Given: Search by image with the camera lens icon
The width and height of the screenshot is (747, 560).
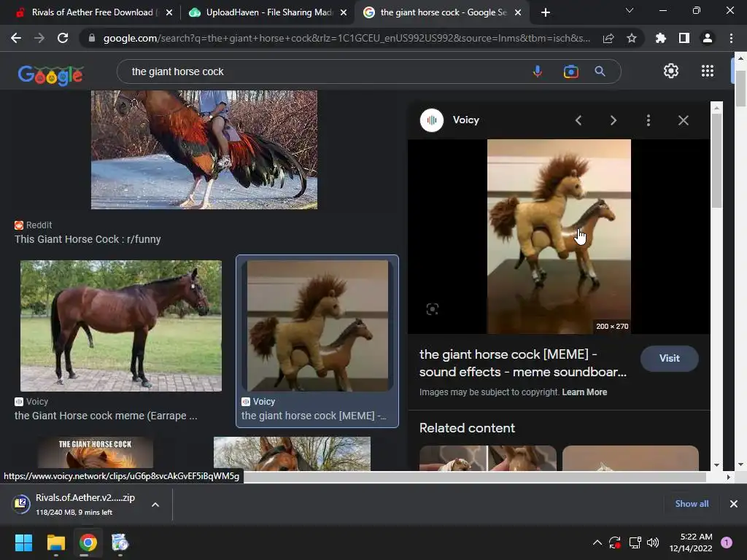Looking at the screenshot, I should coord(570,71).
